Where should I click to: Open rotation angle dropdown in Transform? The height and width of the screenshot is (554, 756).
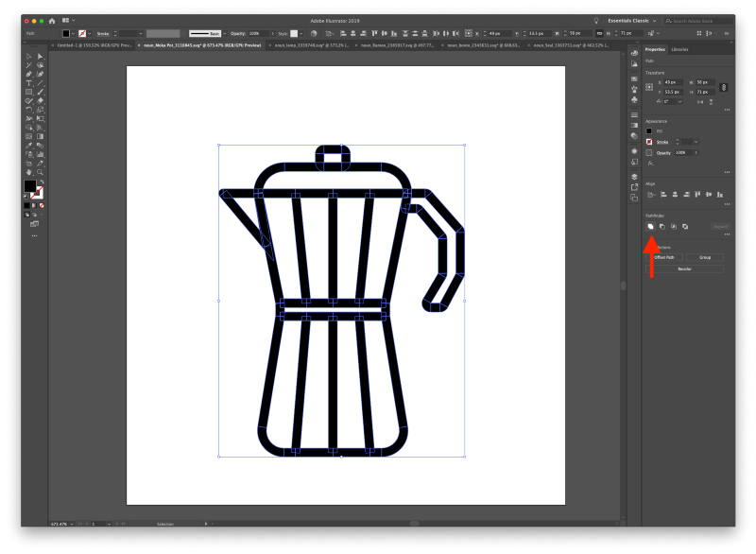click(679, 102)
